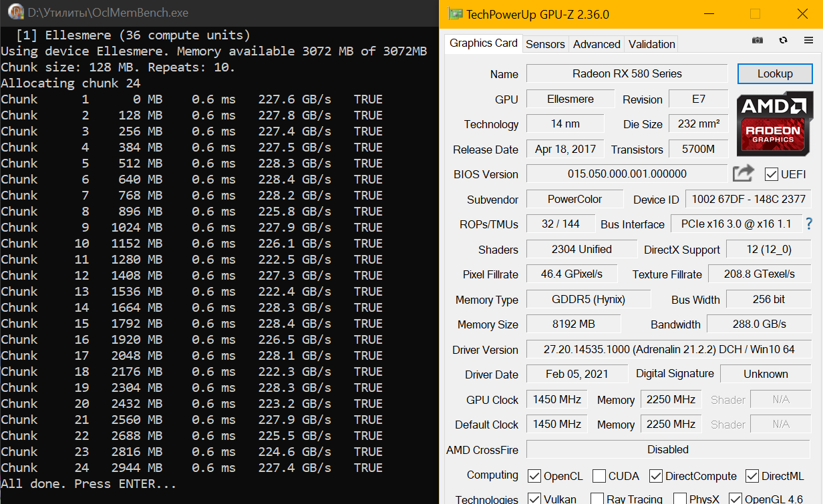Take a screenshot with GPU-Z camera icon
This screenshot has width=823, height=504.
click(x=757, y=40)
